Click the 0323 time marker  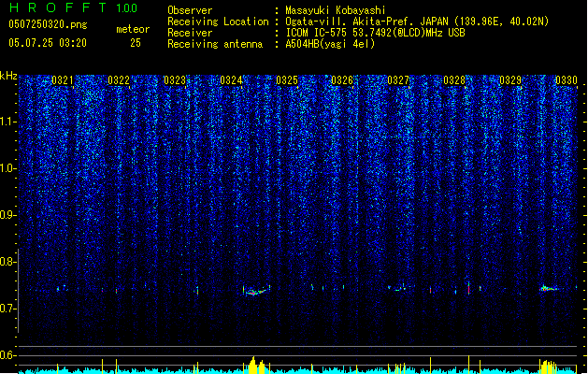175,80
